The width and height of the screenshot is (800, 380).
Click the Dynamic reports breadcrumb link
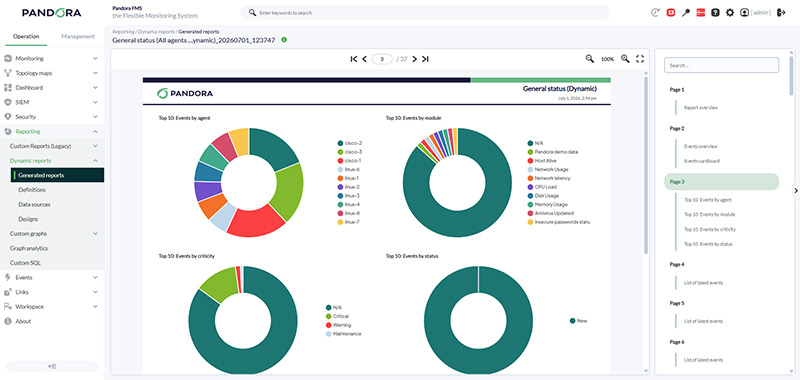click(x=156, y=32)
